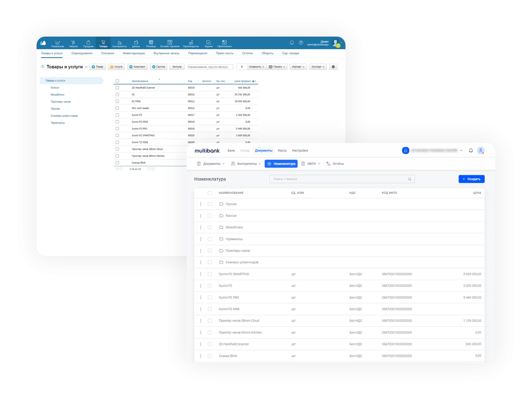This screenshot has width=532, height=399.
Task: Open the Касса menu item
Action: coord(282,151)
